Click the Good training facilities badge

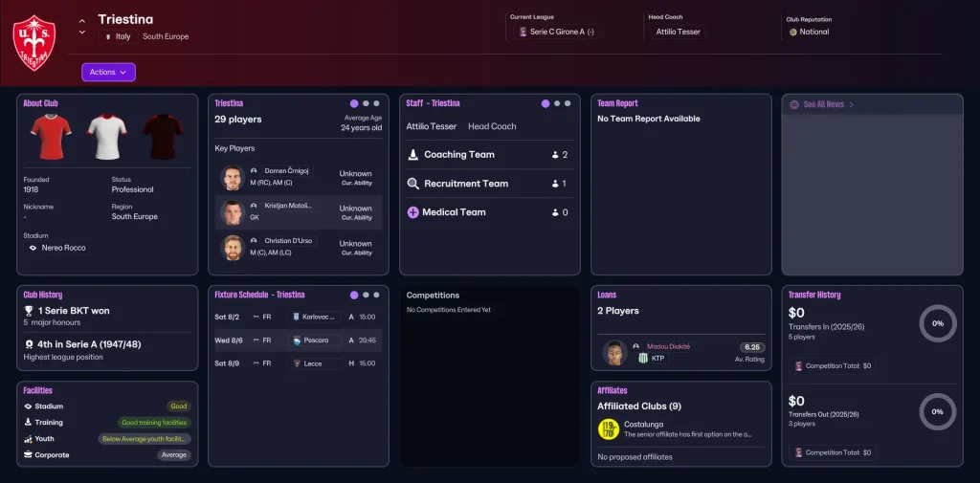(x=154, y=423)
